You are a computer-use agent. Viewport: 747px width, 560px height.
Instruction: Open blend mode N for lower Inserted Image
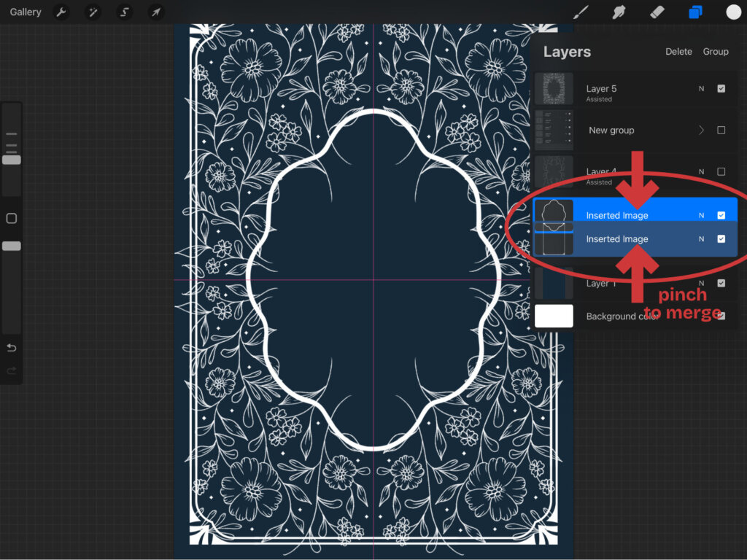click(x=701, y=239)
